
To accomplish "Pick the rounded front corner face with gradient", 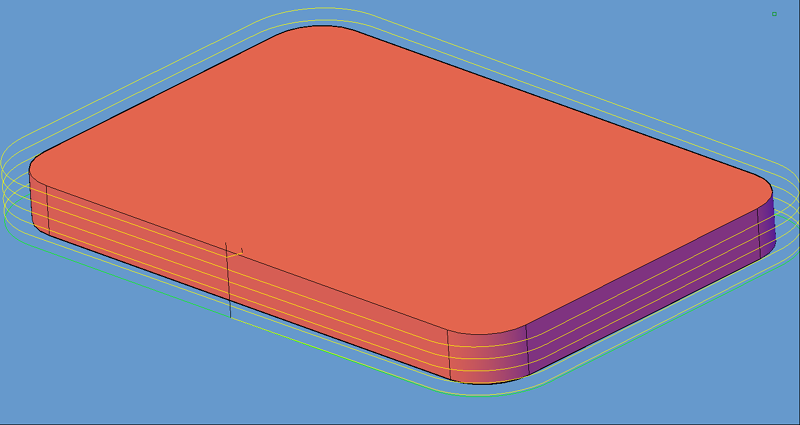I will click(487, 358).
